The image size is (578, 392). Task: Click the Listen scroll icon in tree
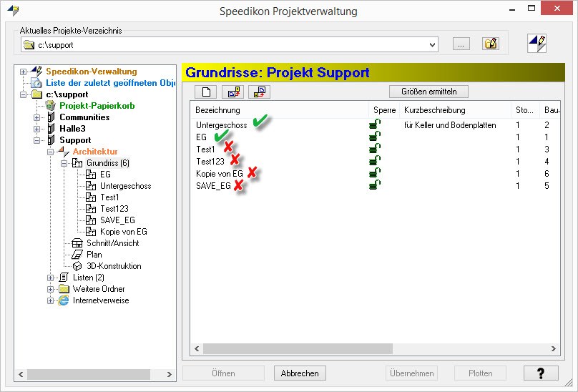tap(64, 278)
